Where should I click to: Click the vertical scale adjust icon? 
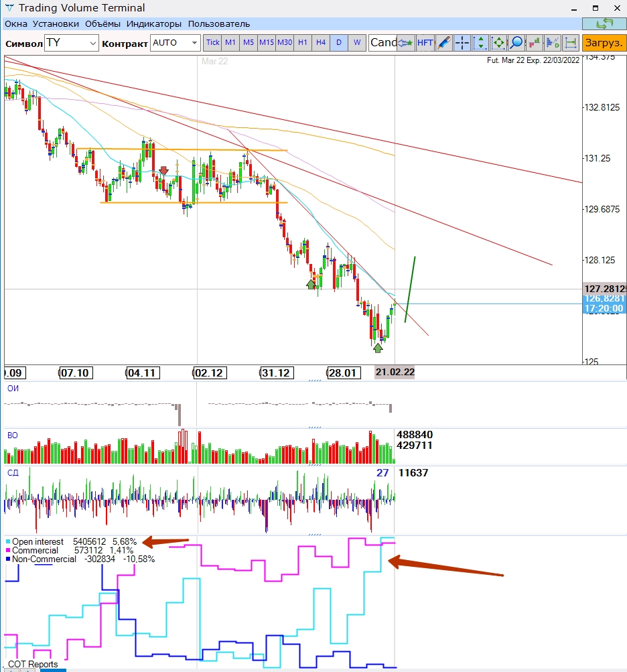[x=480, y=43]
